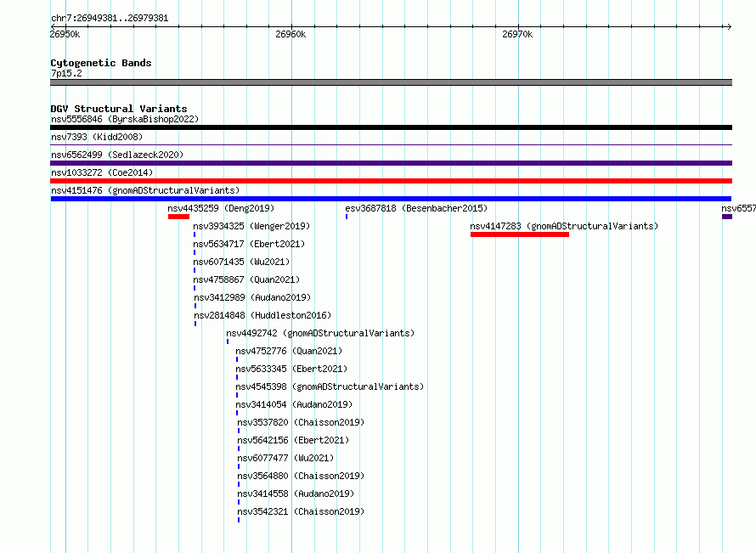This screenshot has width=756, height=553.
Task: Click nsv5633345 (Ebert2021) label
Action: tap(291, 369)
